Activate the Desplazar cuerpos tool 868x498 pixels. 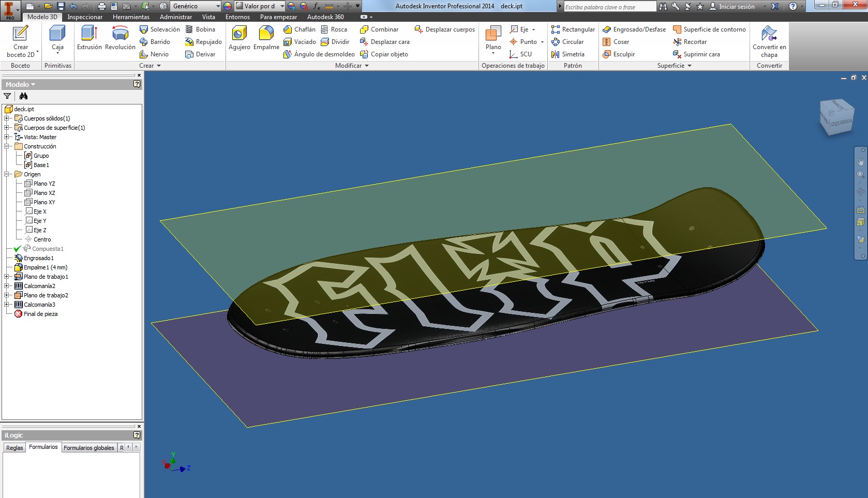click(445, 29)
